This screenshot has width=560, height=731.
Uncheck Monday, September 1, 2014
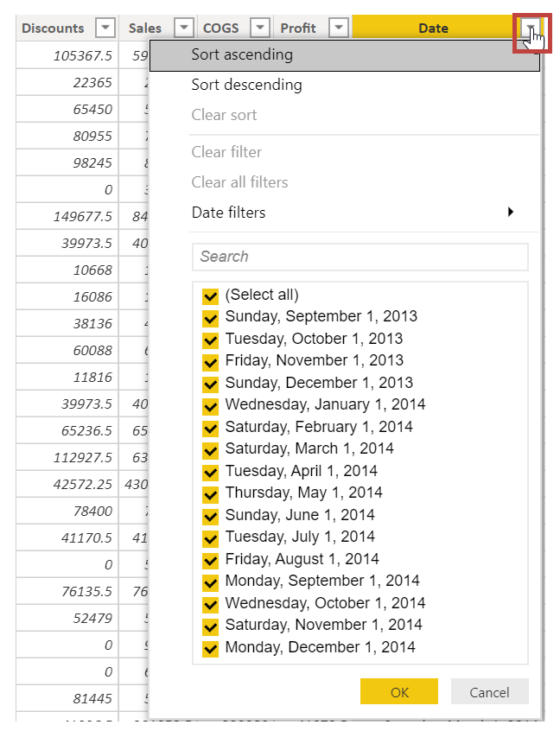(x=210, y=582)
